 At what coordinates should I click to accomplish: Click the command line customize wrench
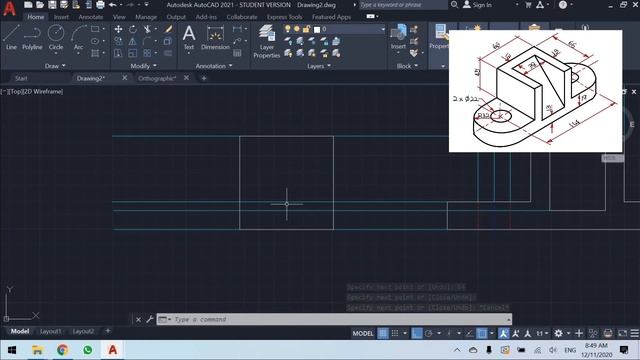click(x=149, y=319)
